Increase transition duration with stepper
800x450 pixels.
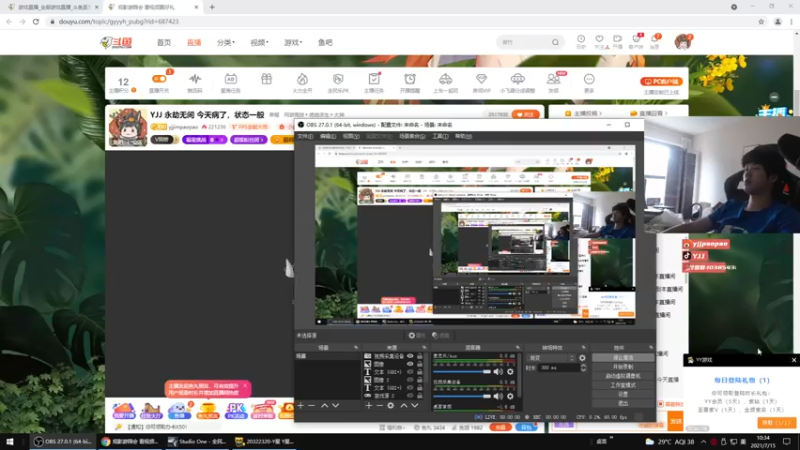pyautogui.click(x=583, y=366)
